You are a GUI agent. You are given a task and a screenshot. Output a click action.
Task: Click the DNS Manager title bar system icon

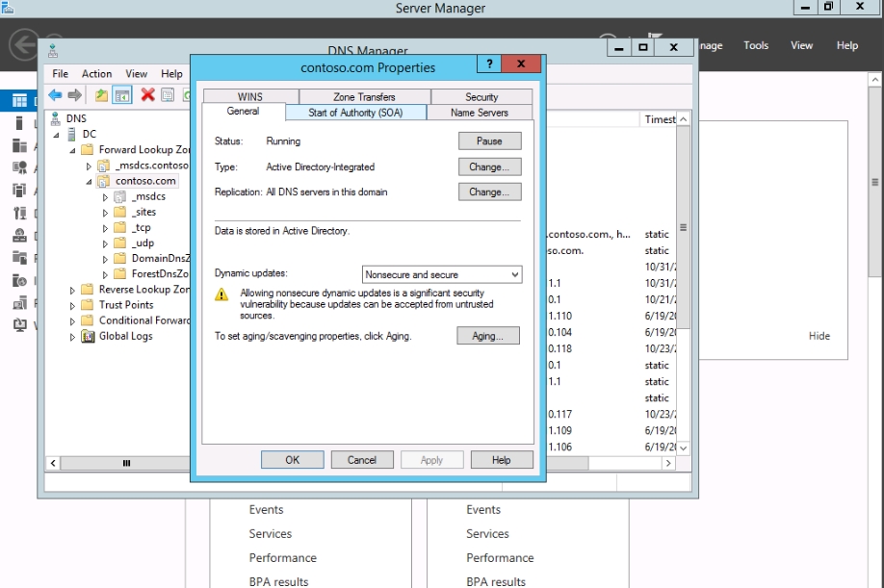(x=52, y=51)
